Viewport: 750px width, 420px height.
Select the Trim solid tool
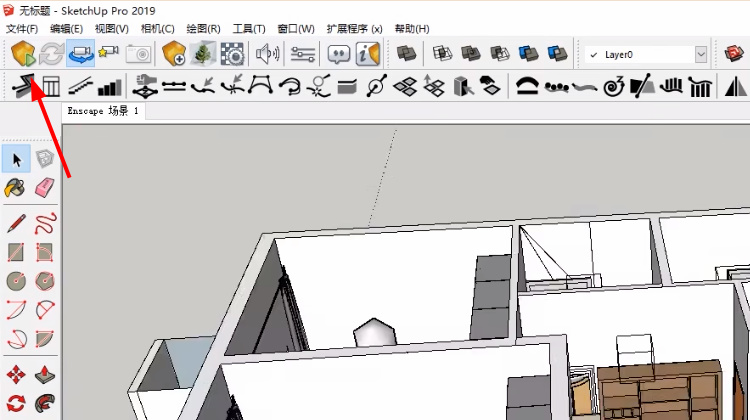click(529, 54)
